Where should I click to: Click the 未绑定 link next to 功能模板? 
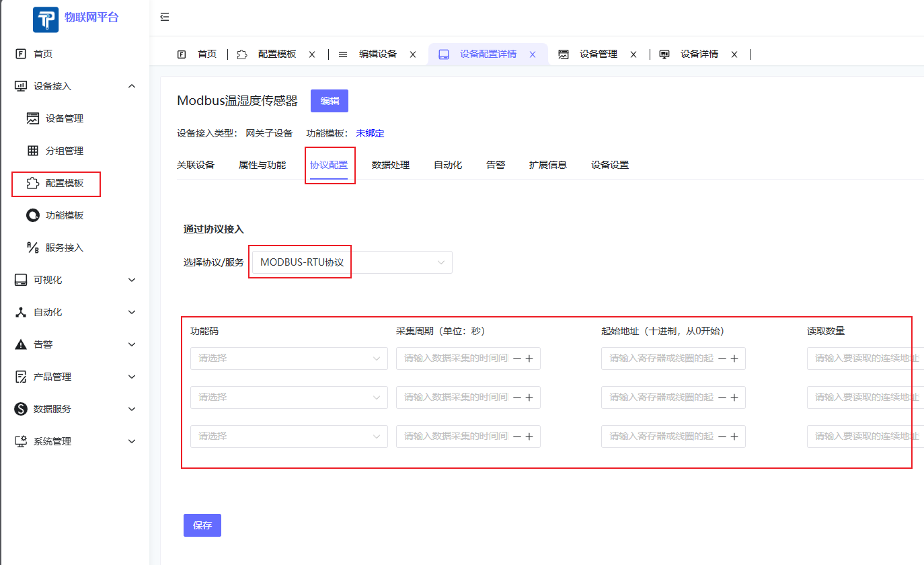click(370, 133)
